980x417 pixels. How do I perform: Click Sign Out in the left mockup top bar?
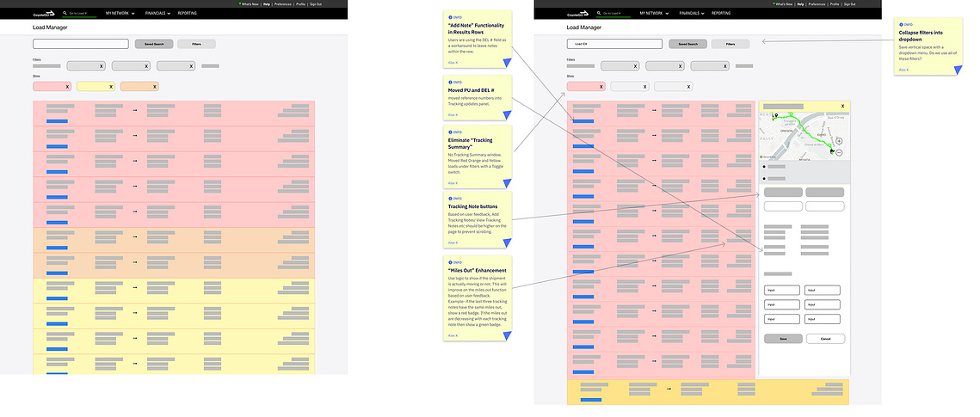tap(317, 3)
